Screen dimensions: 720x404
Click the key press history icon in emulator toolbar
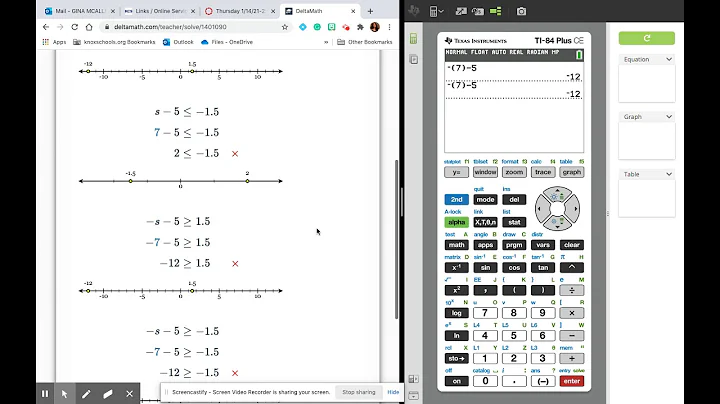pos(478,11)
